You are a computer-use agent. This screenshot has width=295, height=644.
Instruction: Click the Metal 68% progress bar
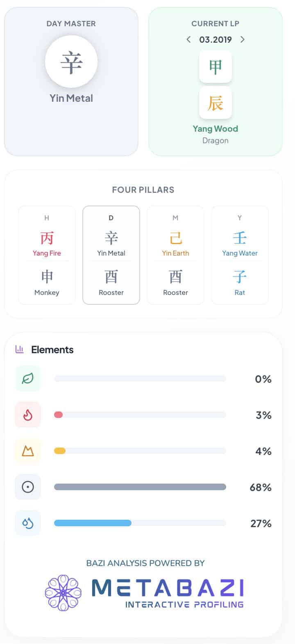point(140,487)
